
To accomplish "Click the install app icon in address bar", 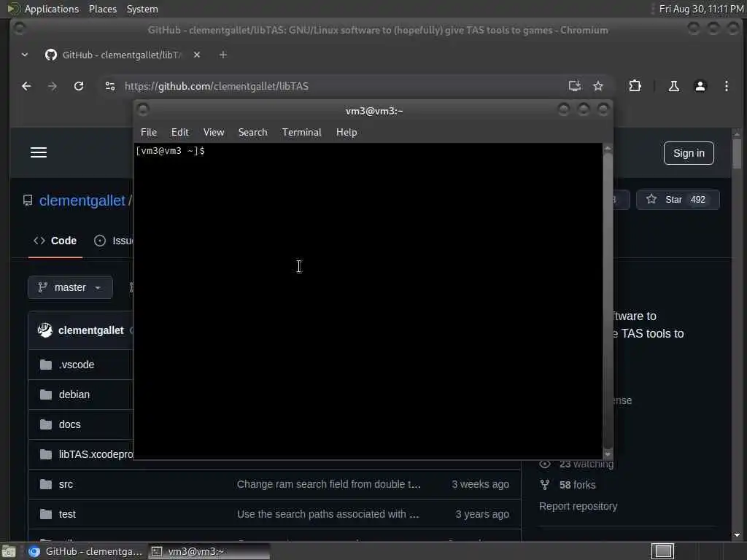I will tap(575, 86).
